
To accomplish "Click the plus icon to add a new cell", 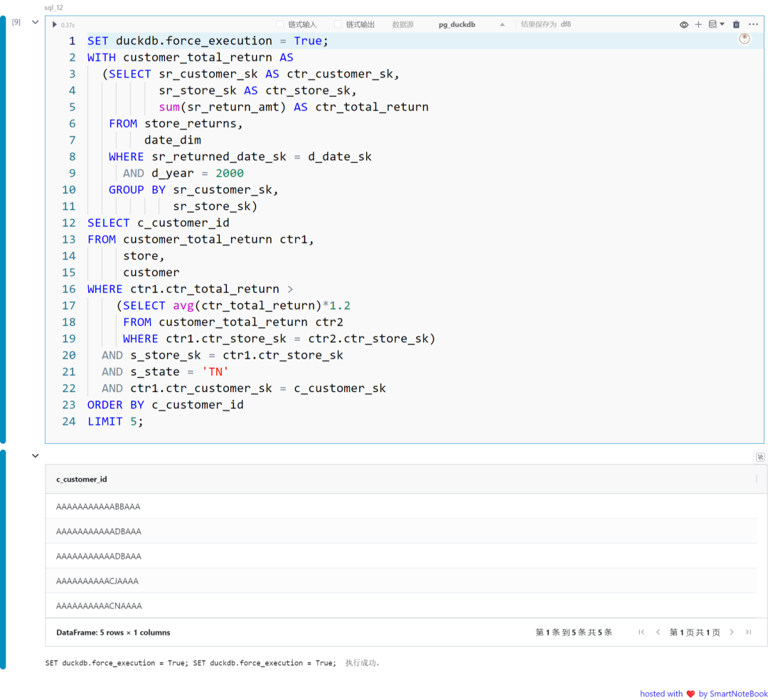I will click(x=698, y=23).
